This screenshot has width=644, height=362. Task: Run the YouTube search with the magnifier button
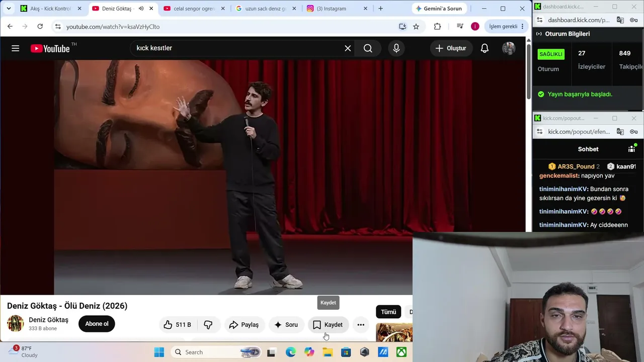coord(368,48)
